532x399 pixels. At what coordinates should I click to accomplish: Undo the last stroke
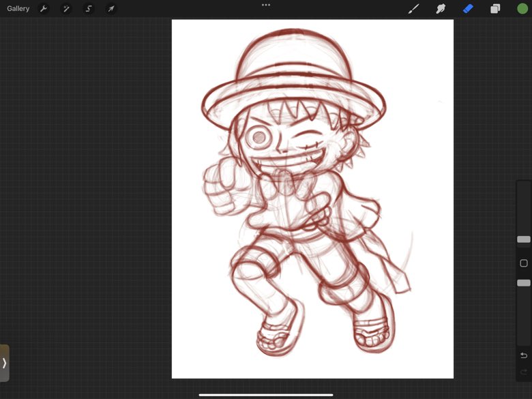(524, 355)
